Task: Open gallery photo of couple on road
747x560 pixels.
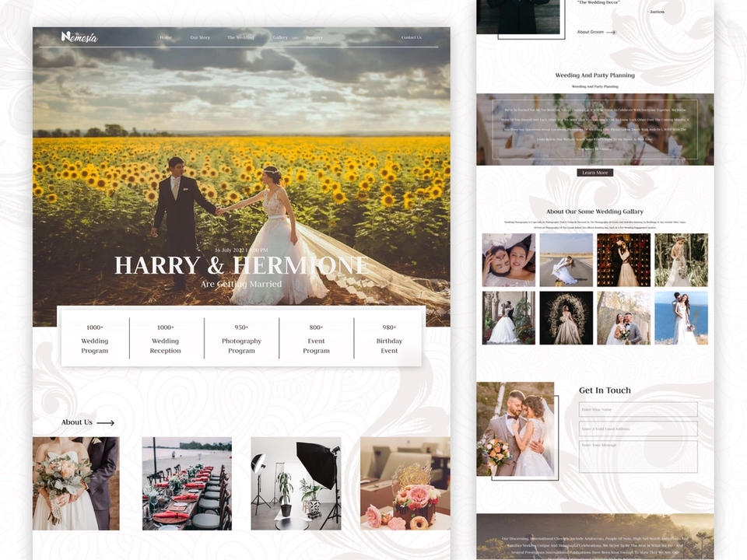Action: pyautogui.click(x=566, y=260)
